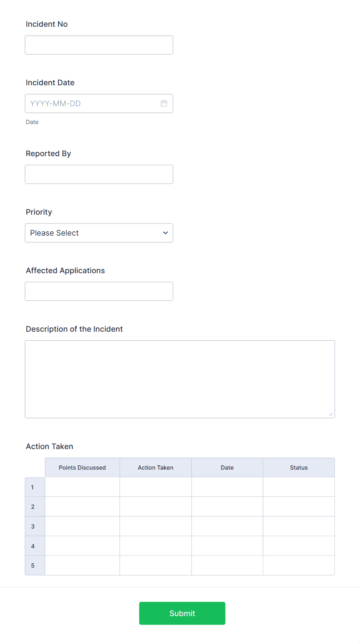Click the Affected Applications input field

(x=99, y=291)
